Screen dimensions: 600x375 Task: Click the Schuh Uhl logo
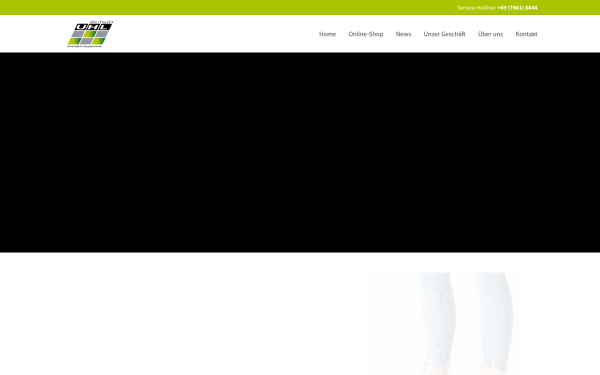click(x=90, y=34)
